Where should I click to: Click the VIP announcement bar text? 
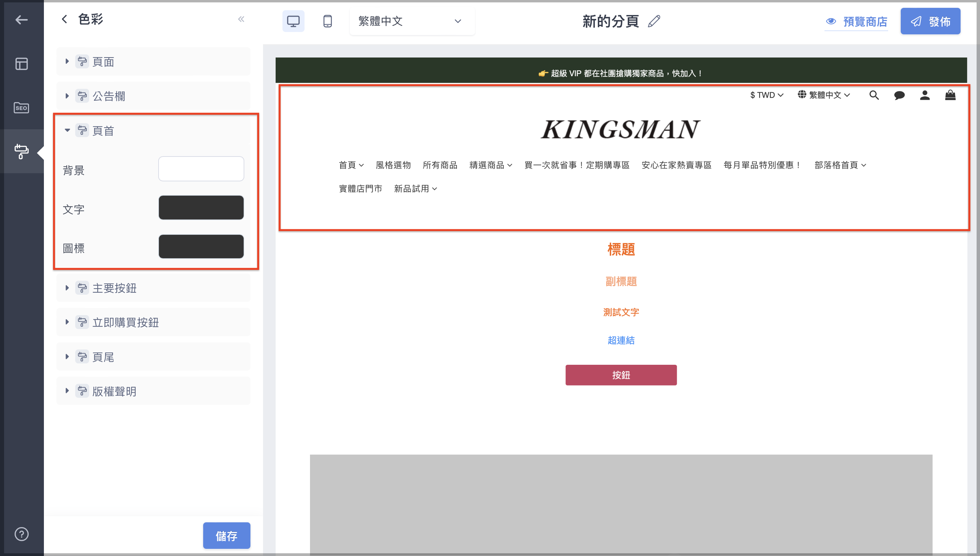[x=621, y=73]
